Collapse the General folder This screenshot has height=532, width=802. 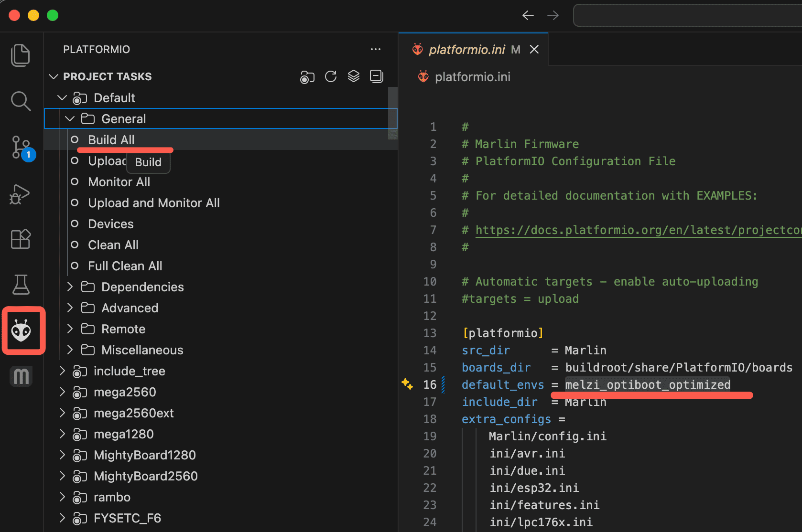click(x=70, y=119)
